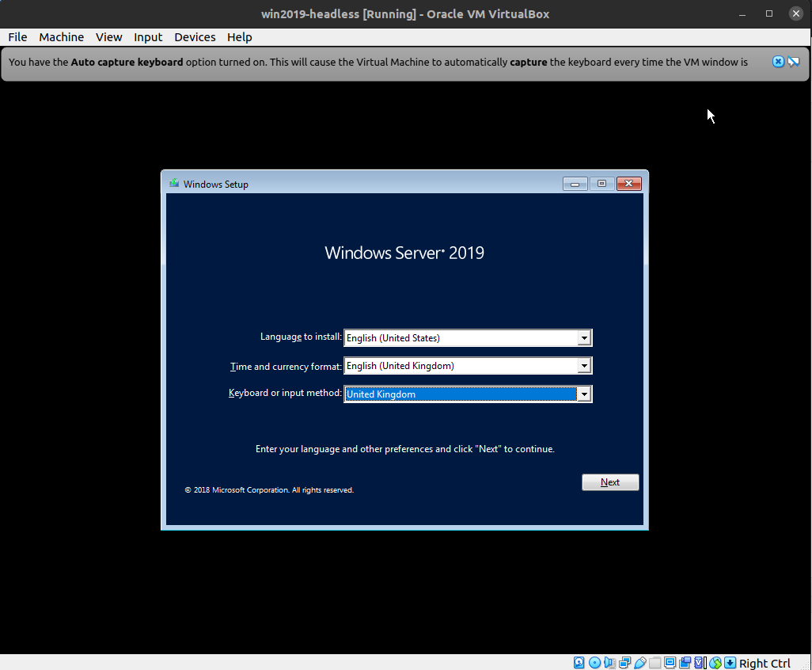Image resolution: width=812 pixels, height=670 pixels.
Task: Click the hard disk activity status icon
Action: tap(579, 663)
